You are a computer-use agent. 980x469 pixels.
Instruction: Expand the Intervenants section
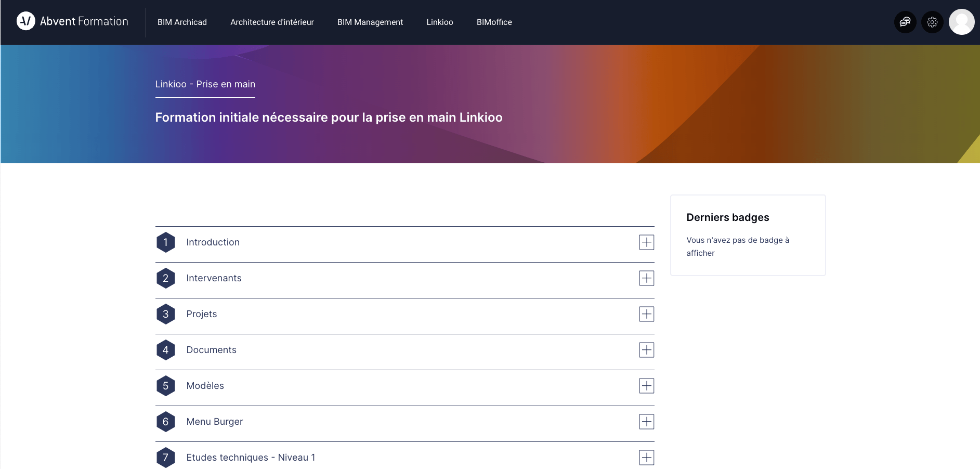(x=646, y=278)
